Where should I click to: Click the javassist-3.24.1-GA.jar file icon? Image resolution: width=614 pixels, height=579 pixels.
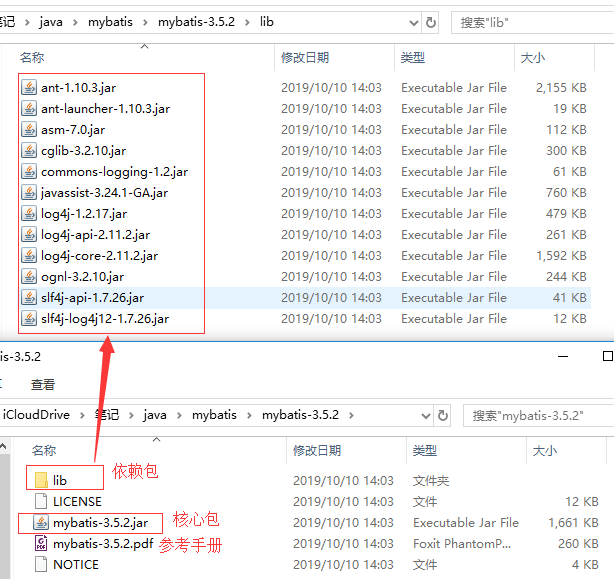point(29,193)
